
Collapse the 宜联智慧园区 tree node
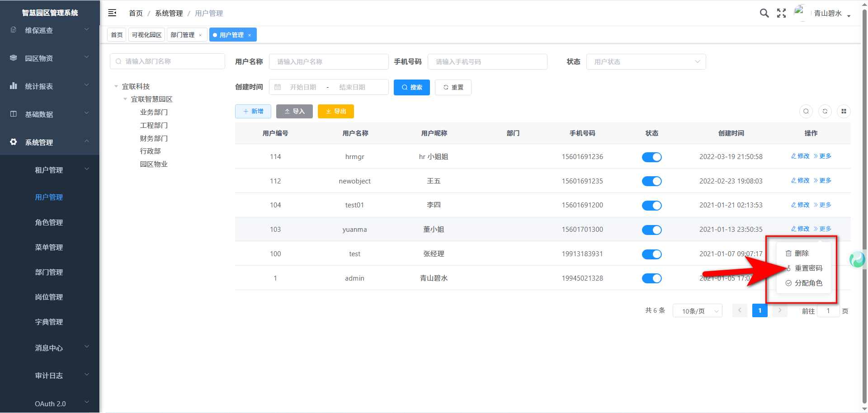[125, 99]
